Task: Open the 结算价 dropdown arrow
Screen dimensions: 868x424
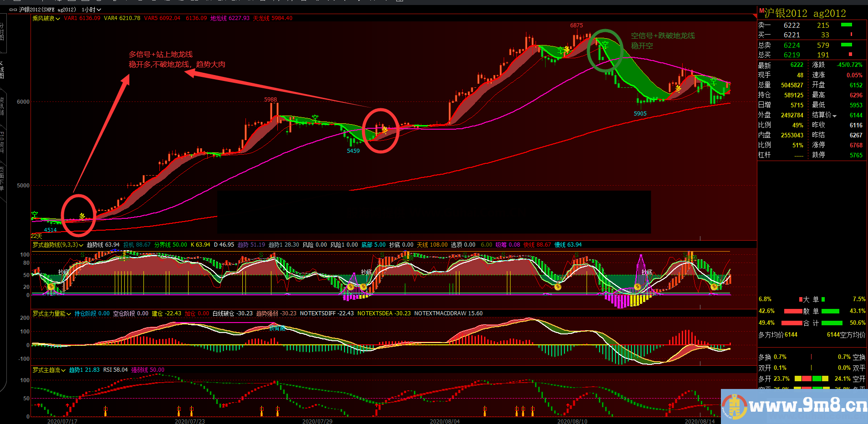Action: point(834,116)
